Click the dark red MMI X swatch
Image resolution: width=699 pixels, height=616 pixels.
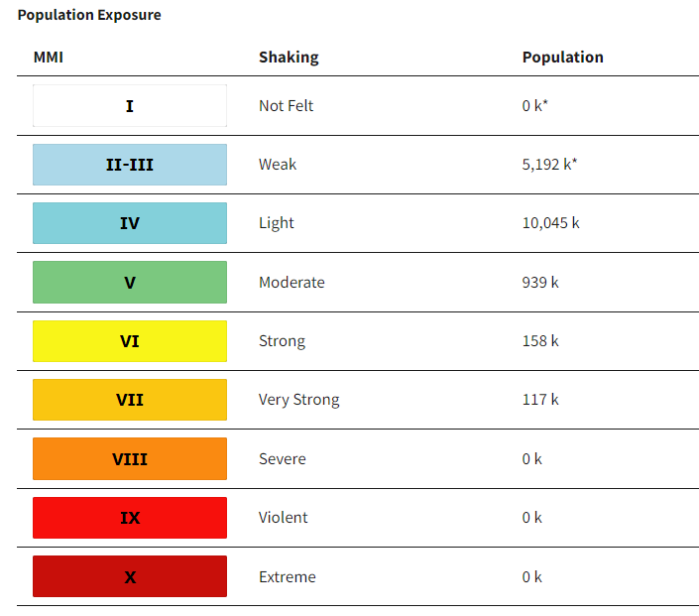tap(130, 576)
